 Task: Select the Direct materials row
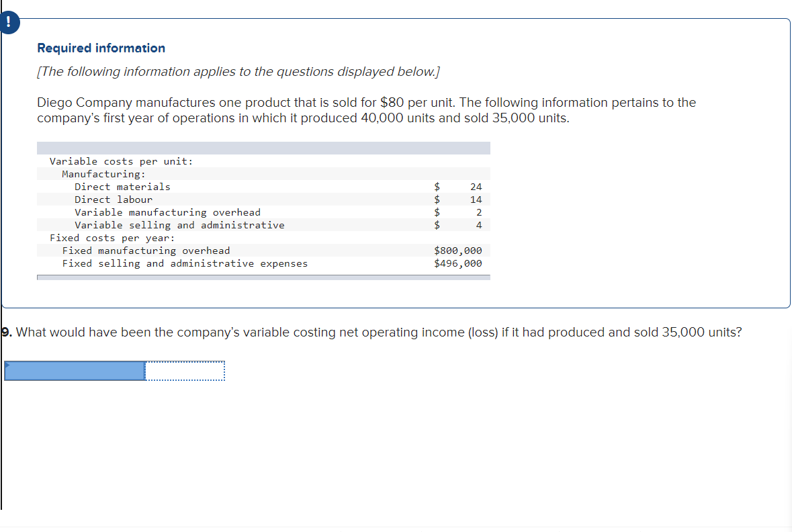coord(122,186)
